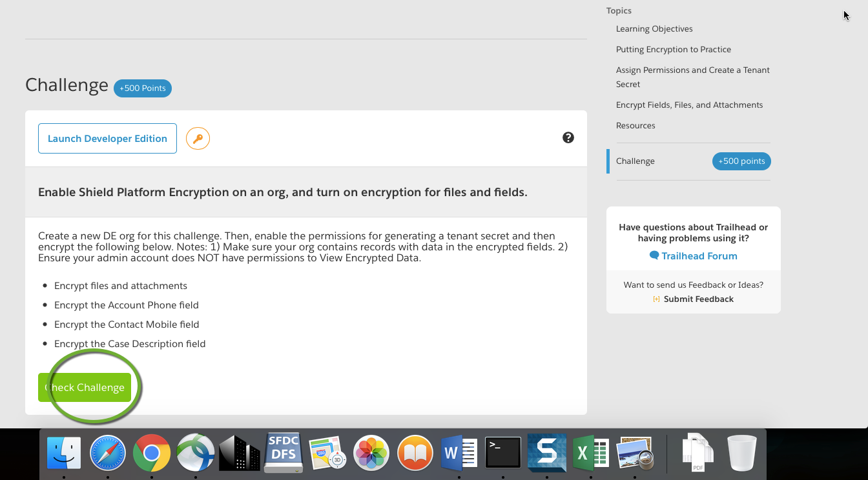Click the orange key icon

click(x=198, y=138)
